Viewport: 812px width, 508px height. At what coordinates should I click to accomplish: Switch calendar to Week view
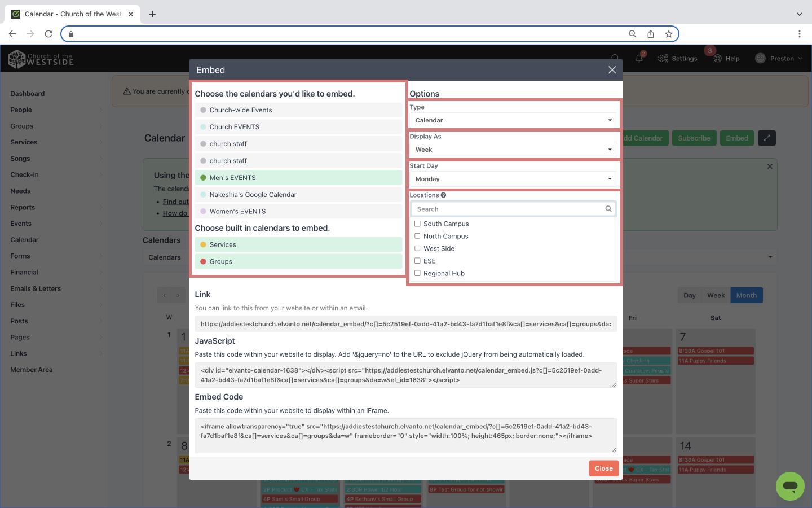click(716, 295)
